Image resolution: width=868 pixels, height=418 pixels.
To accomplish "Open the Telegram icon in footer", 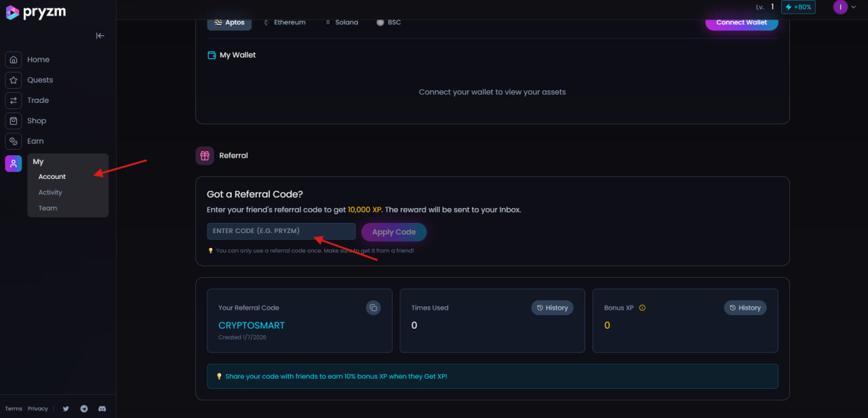I will [x=84, y=409].
